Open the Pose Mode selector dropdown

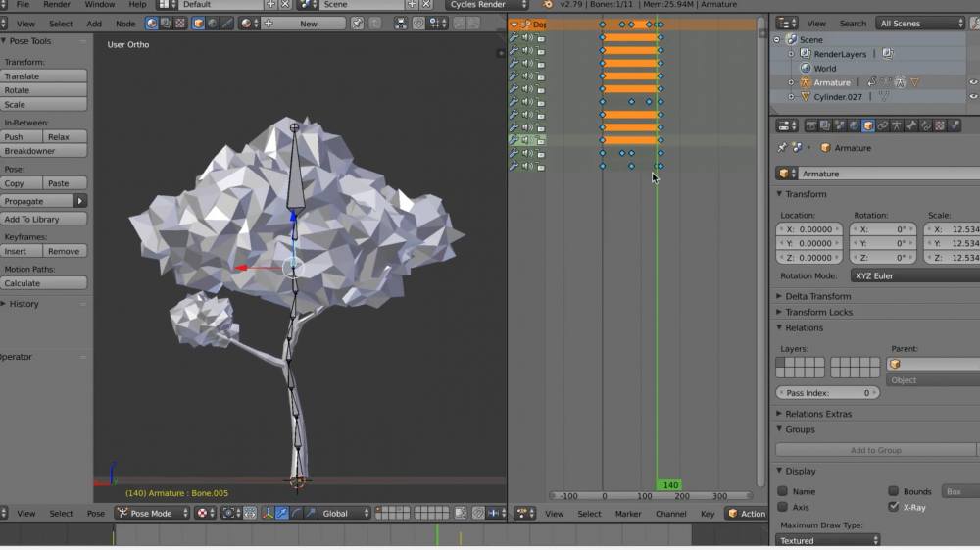click(x=151, y=513)
